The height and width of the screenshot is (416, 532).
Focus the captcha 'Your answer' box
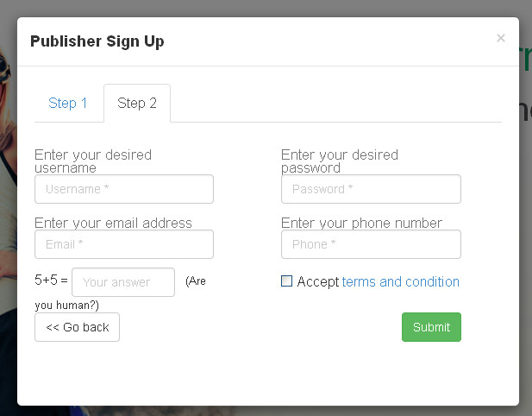[123, 282]
